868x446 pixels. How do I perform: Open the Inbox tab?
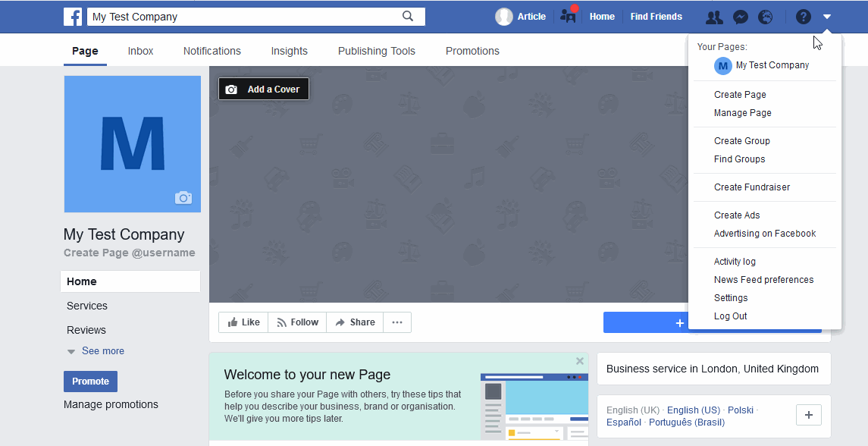coord(140,51)
